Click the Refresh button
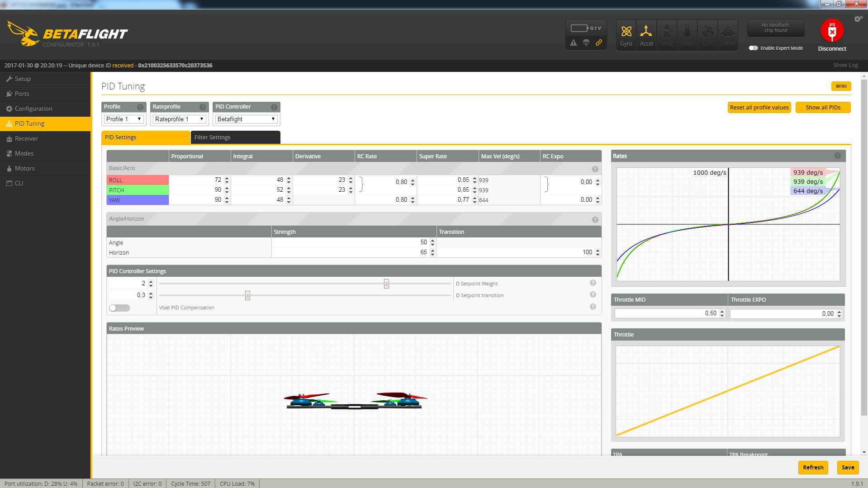 (x=813, y=468)
